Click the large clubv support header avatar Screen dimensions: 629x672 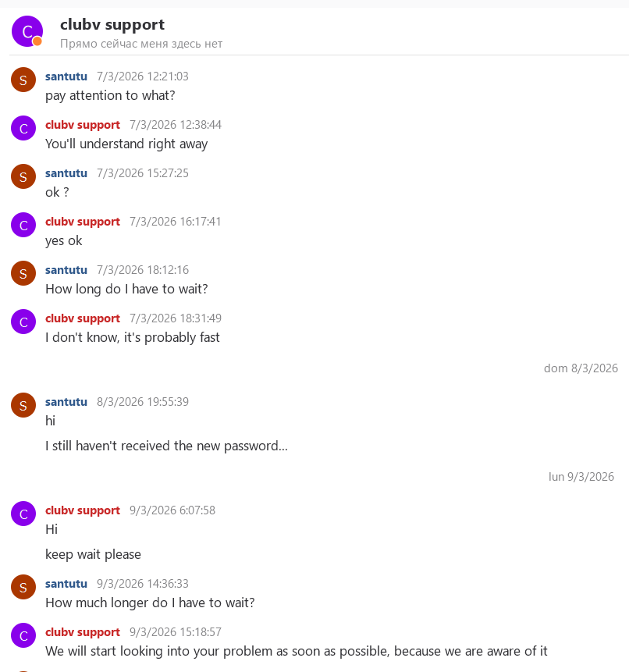tap(27, 31)
